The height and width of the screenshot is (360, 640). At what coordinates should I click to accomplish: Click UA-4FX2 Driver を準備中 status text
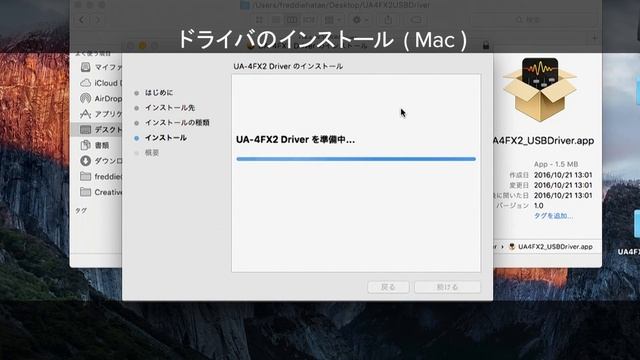(296, 140)
